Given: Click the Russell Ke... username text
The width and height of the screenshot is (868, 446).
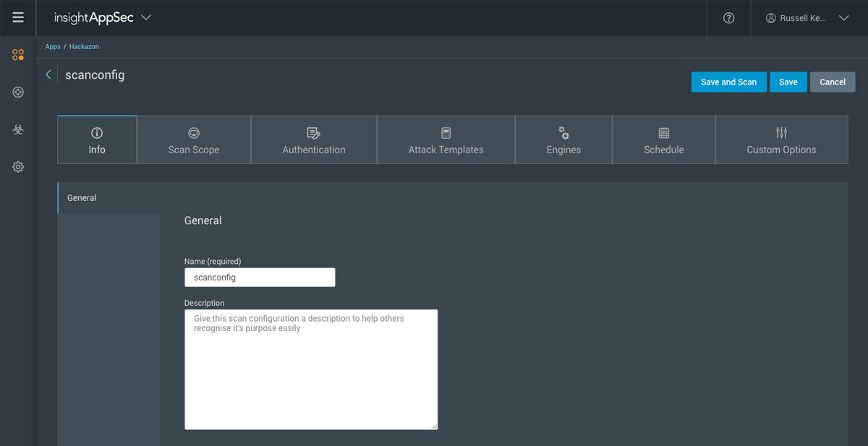Looking at the screenshot, I should tap(803, 18).
